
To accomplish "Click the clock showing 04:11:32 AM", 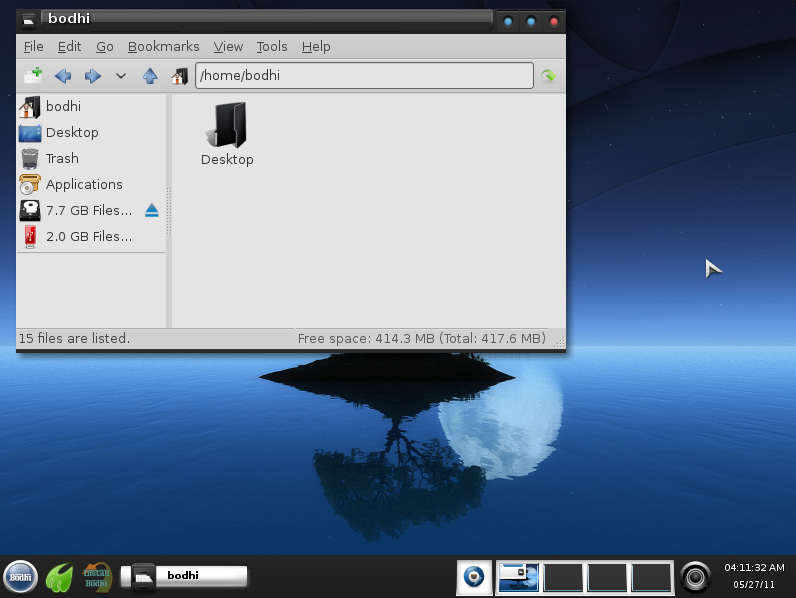I will 754,568.
